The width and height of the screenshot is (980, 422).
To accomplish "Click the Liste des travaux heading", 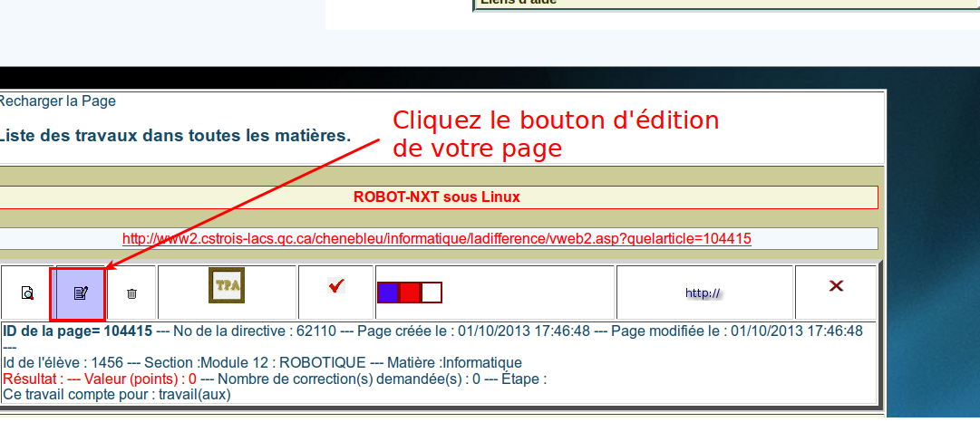I will [174, 137].
